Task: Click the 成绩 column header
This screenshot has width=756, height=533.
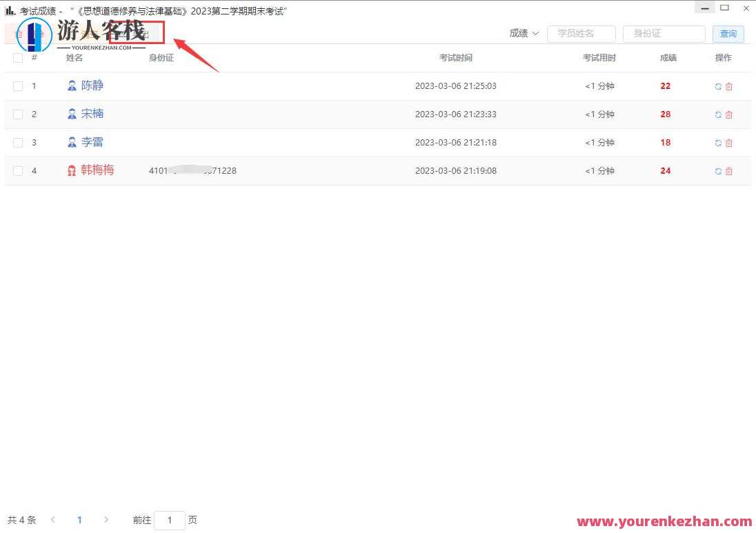Action: click(x=668, y=58)
